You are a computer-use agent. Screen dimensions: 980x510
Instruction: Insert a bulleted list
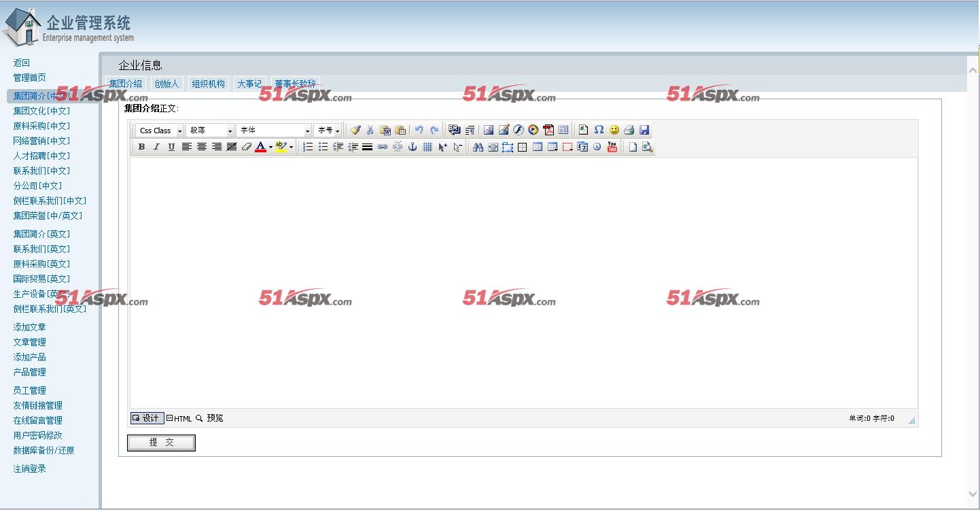click(323, 147)
